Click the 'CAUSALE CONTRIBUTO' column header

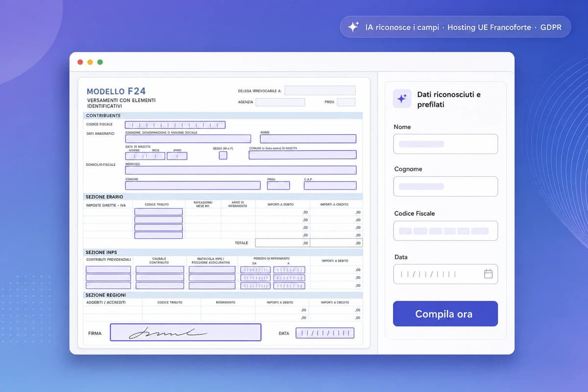(159, 261)
